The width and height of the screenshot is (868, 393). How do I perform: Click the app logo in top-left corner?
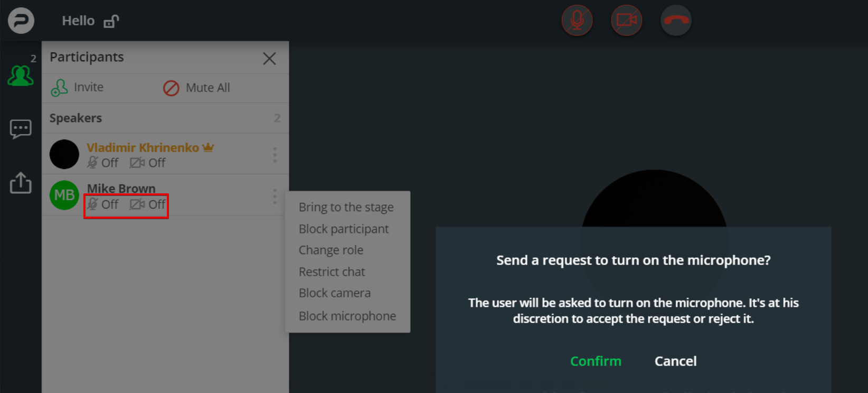click(x=21, y=21)
